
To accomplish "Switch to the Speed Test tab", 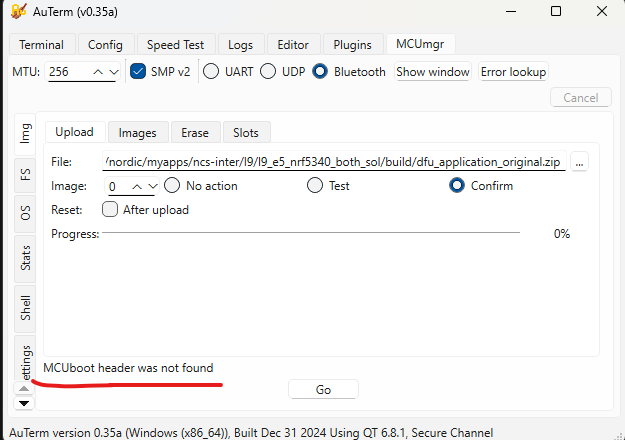I will [x=175, y=45].
